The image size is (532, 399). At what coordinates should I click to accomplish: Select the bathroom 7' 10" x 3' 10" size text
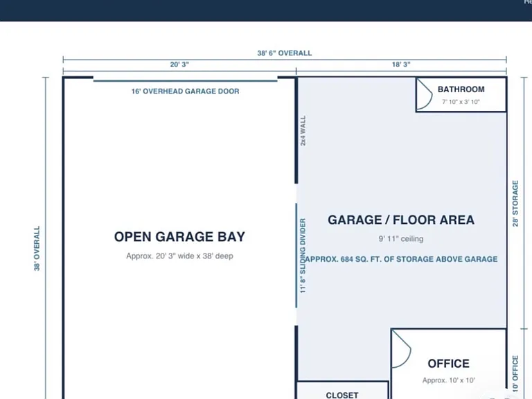pos(461,102)
